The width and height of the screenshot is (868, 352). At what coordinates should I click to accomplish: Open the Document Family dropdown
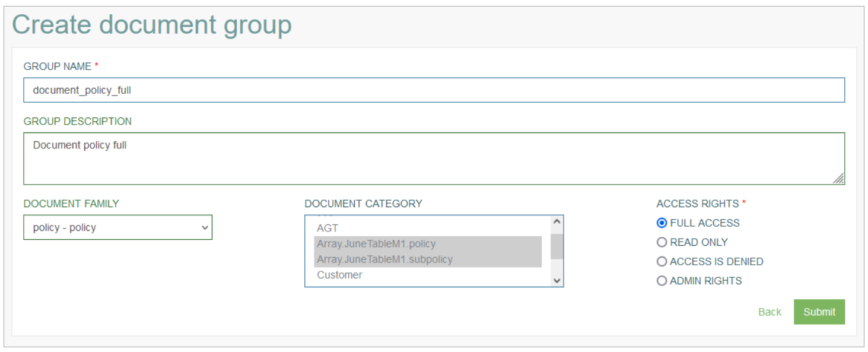tap(117, 227)
